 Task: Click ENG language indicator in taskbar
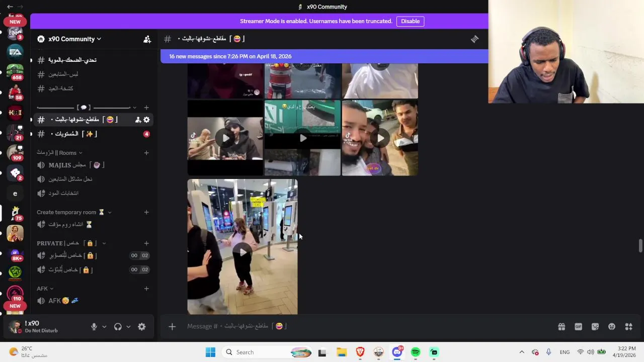(x=565, y=352)
